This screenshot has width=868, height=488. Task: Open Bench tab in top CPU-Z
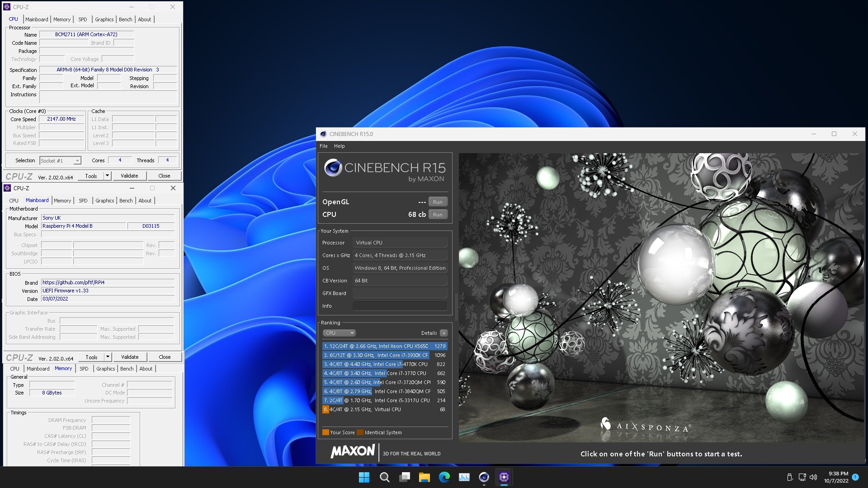pyautogui.click(x=126, y=19)
